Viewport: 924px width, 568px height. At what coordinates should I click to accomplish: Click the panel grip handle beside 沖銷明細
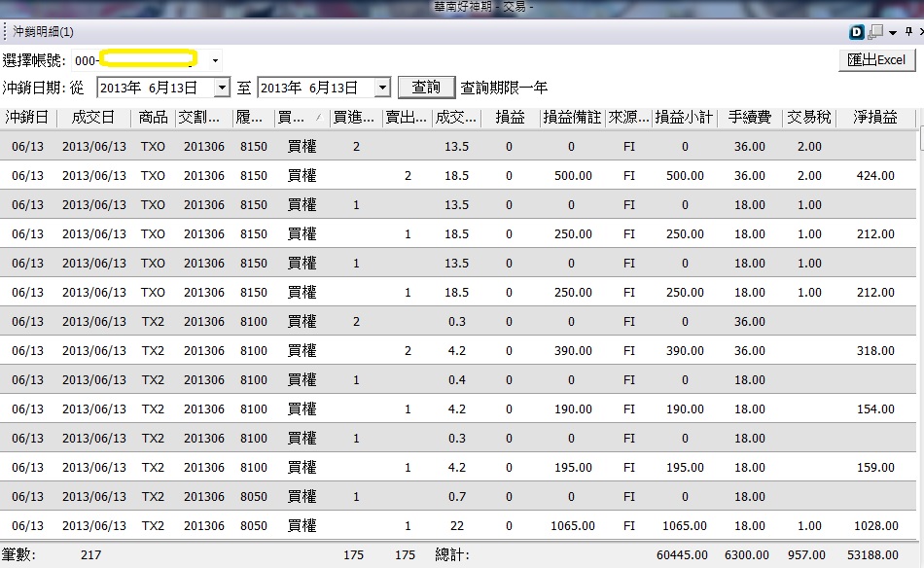coord(5,32)
